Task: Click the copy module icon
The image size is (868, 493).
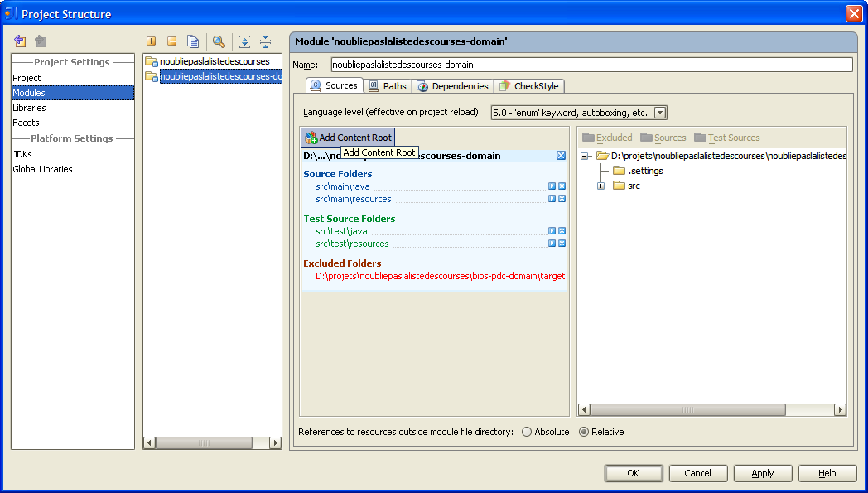Action: coord(193,41)
